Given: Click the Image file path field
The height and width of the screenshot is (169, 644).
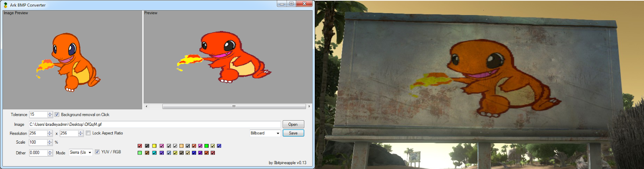Looking at the screenshot, I should (155, 124).
